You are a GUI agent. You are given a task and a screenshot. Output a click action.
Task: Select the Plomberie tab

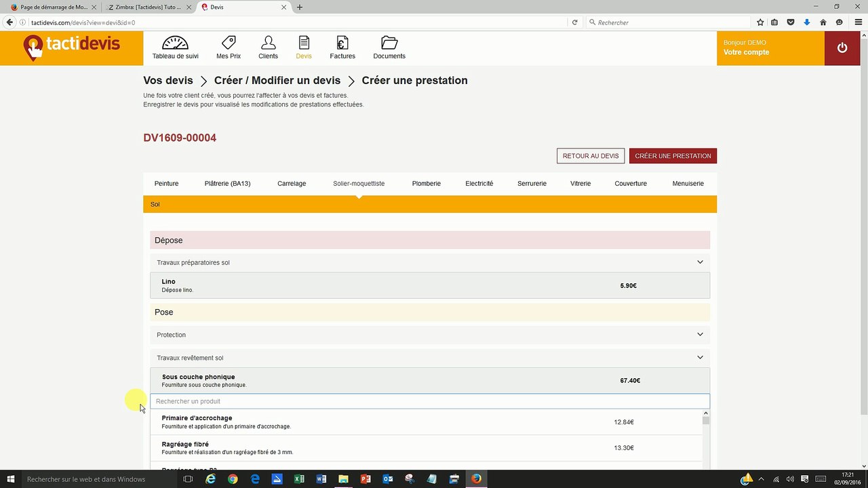point(427,184)
